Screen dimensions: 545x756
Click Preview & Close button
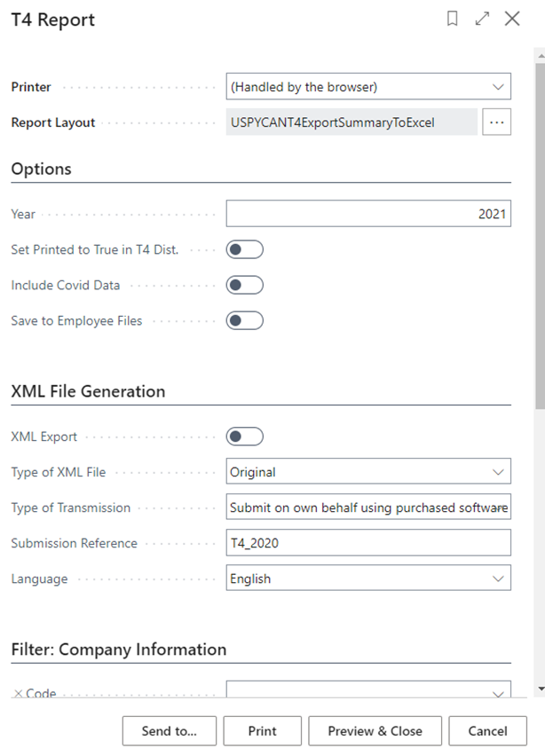[375, 731]
